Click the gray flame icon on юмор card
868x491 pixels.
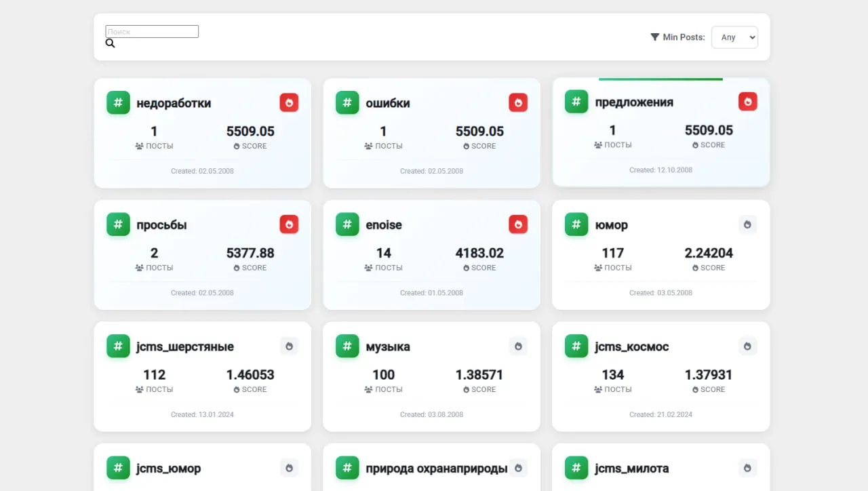point(747,224)
